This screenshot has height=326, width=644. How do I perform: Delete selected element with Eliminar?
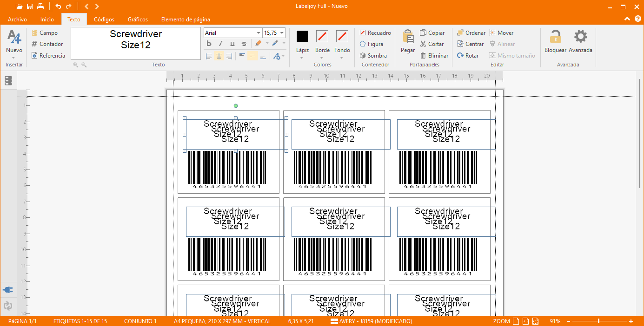pyautogui.click(x=434, y=55)
